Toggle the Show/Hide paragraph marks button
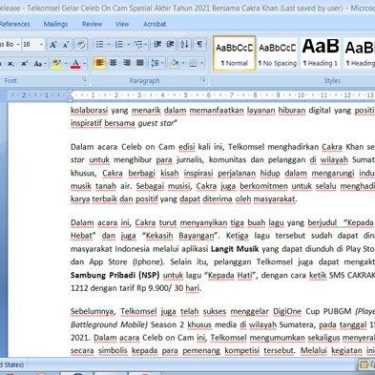 (x=200, y=44)
